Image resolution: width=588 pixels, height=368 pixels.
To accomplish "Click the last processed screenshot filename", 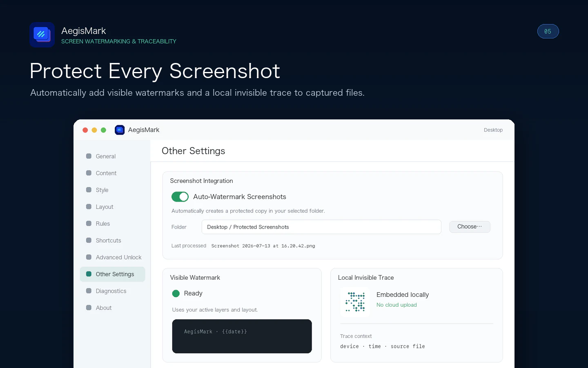I will coord(263,246).
